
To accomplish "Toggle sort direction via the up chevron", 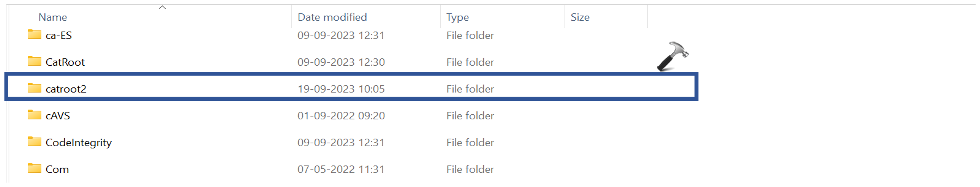I will [162, 7].
